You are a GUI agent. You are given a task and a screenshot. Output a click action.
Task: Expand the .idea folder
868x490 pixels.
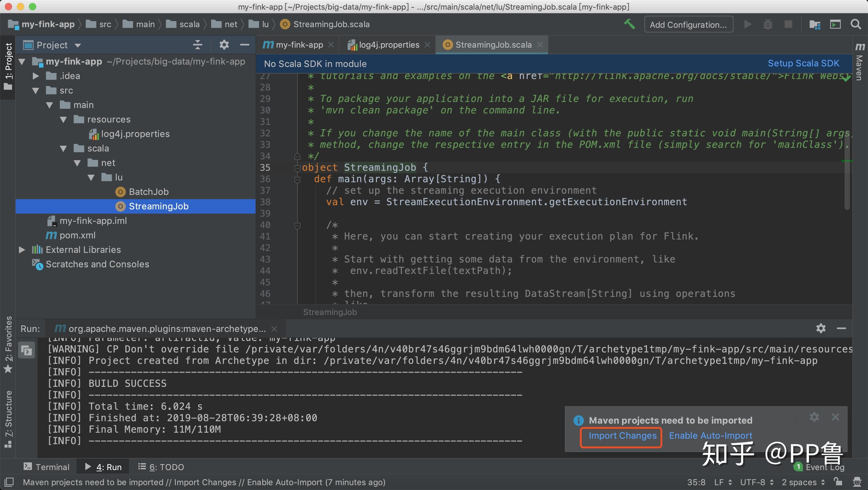pos(35,76)
